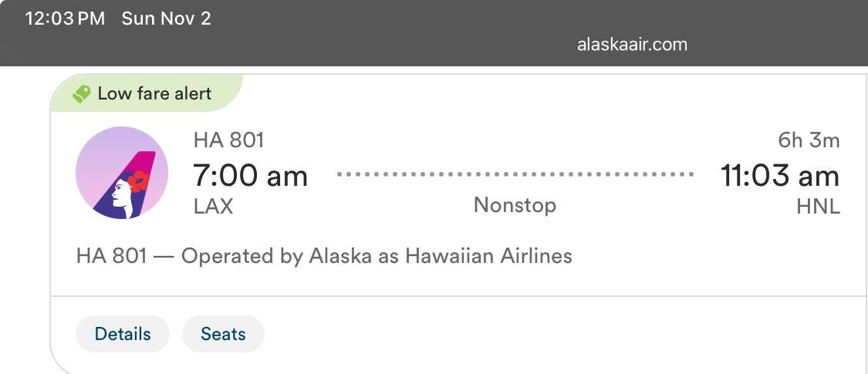Click the Nonstop label

point(515,205)
